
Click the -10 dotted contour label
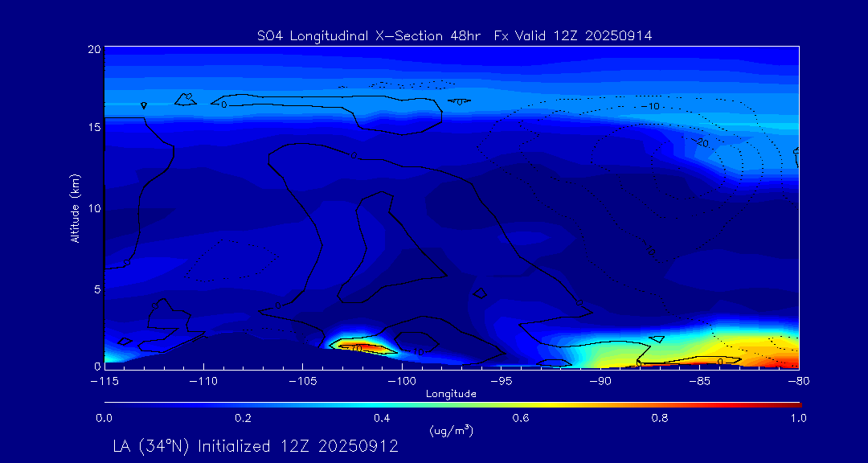650,106
